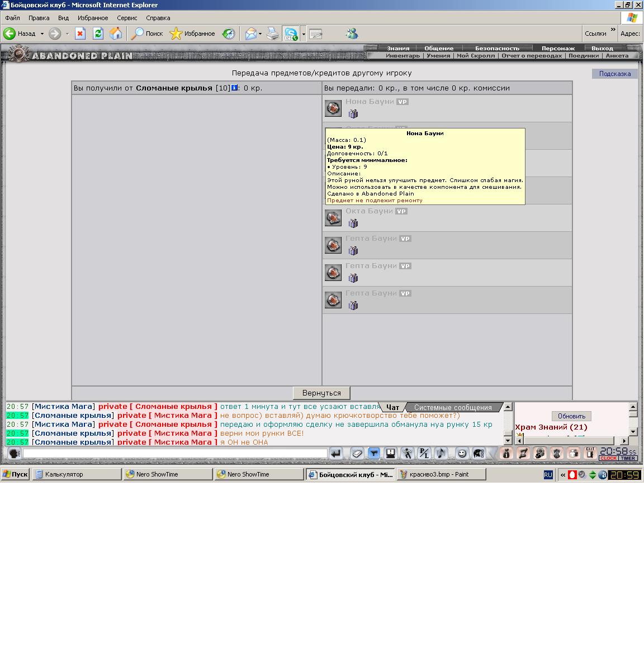Open Search (Поиск) in IE toolbar
The width and height of the screenshot is (644, 648).
coord(147,34)
